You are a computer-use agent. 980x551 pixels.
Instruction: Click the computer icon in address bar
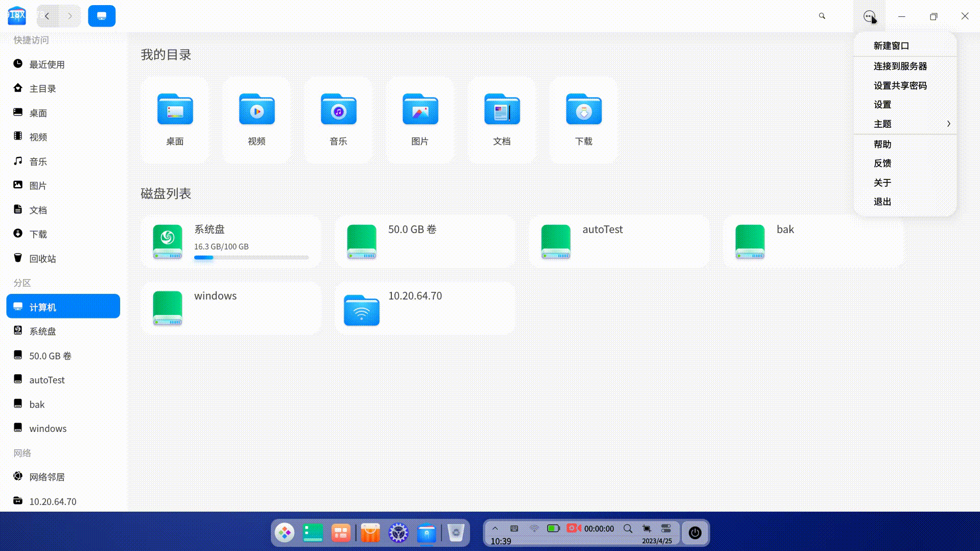(x=102, y=16)
